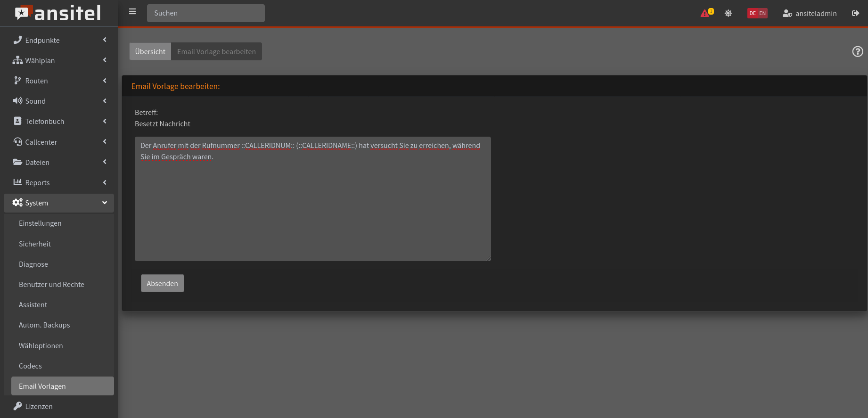The image size is (868, 418).
Task: Click the System gears icon
Action: tap(17, 203)
